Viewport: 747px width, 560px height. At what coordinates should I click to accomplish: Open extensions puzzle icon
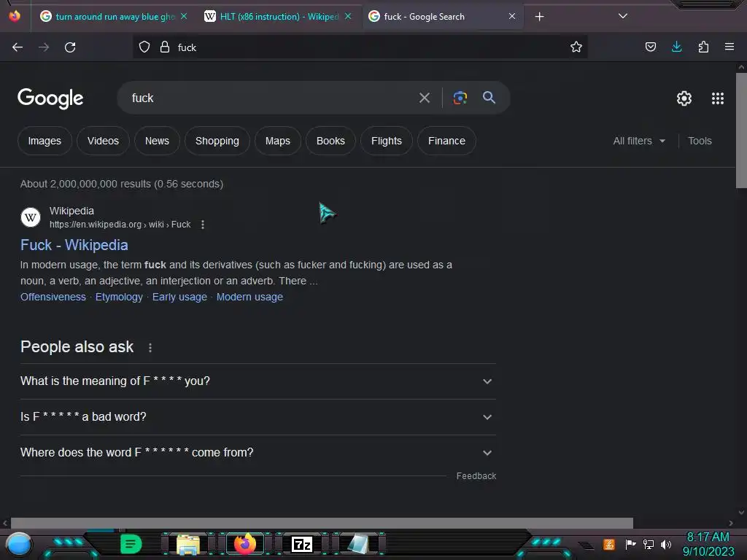click(x=703, y=47)
